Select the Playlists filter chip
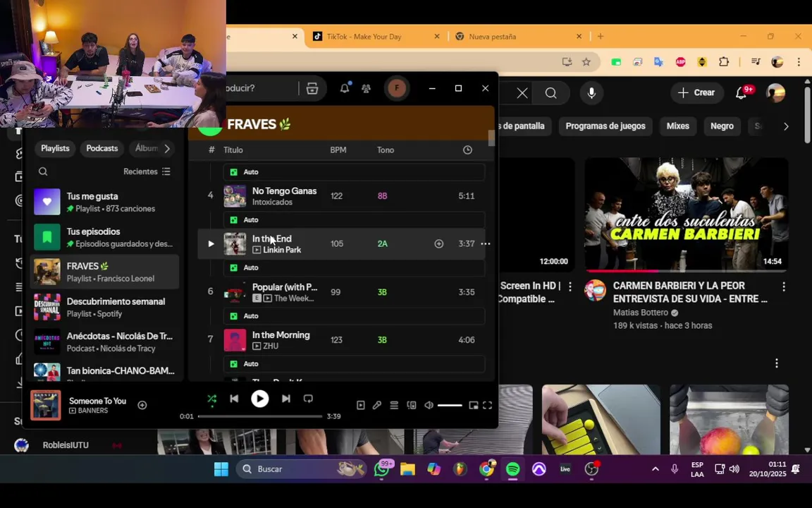Viewport: 812px width, 508px height. point(55,148)
